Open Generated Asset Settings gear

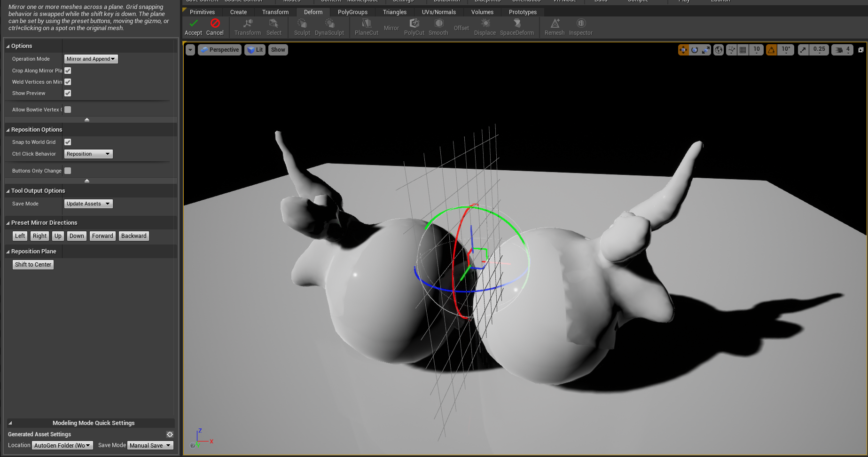pos(170,434)
